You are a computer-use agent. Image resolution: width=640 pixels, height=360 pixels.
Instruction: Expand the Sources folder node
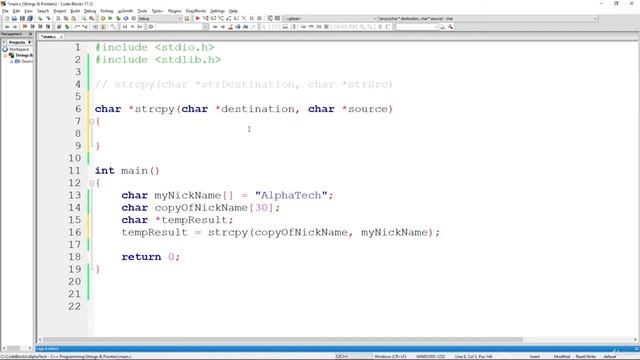click(12, 61)
